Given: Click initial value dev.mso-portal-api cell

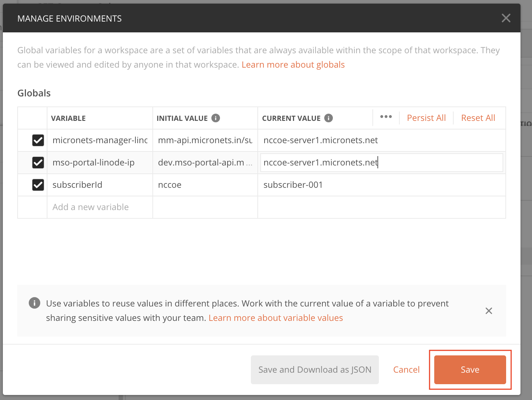Looking at the screenshot, I should 205,163.
